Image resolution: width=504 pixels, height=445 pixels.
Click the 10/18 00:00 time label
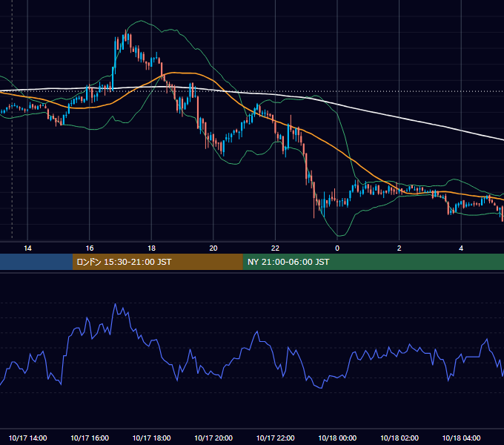point(337,438)
